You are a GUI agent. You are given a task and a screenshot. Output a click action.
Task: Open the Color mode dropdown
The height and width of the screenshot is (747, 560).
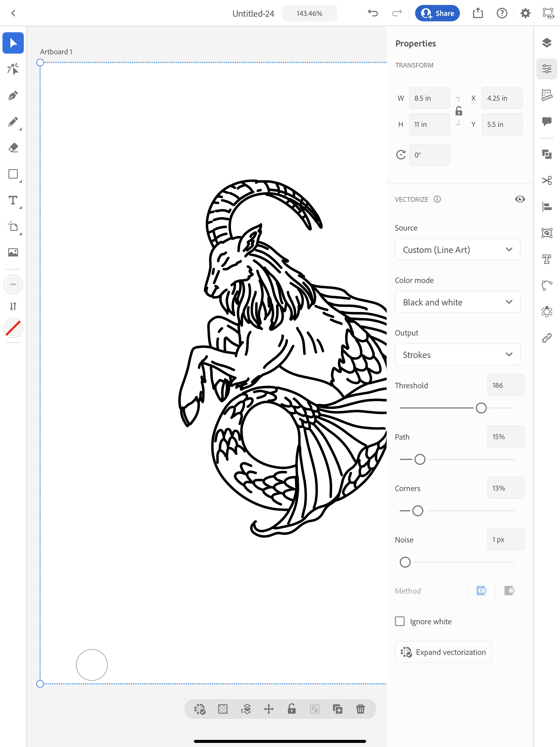457,302
